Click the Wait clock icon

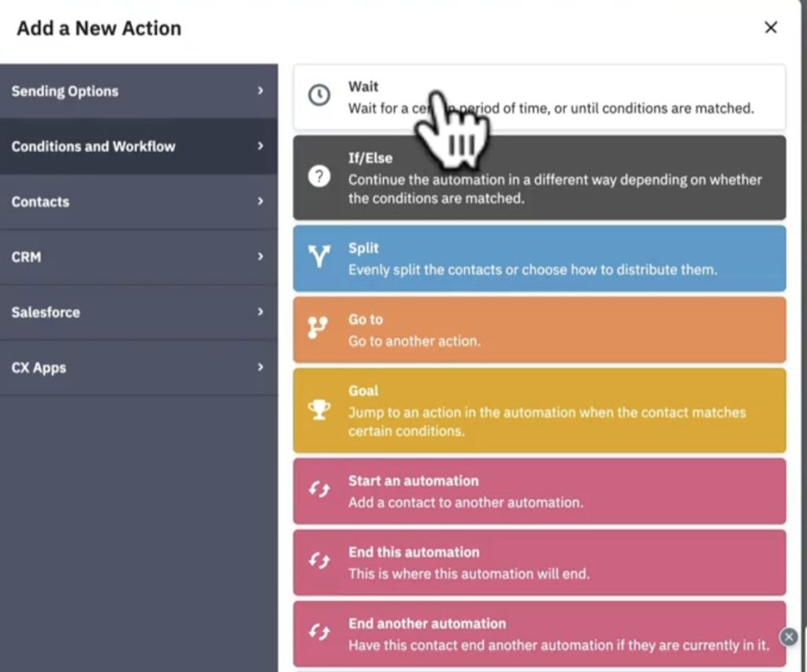click(x=318, y=96)
